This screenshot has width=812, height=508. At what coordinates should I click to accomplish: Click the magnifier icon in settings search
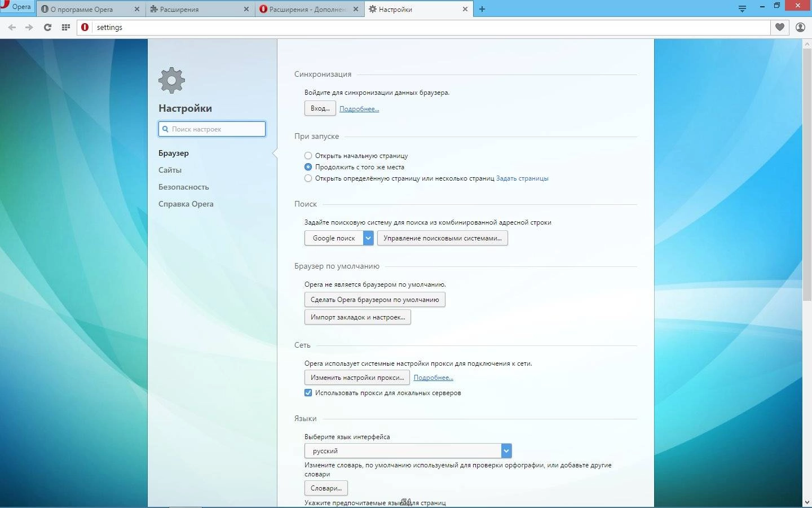(165, 129)
